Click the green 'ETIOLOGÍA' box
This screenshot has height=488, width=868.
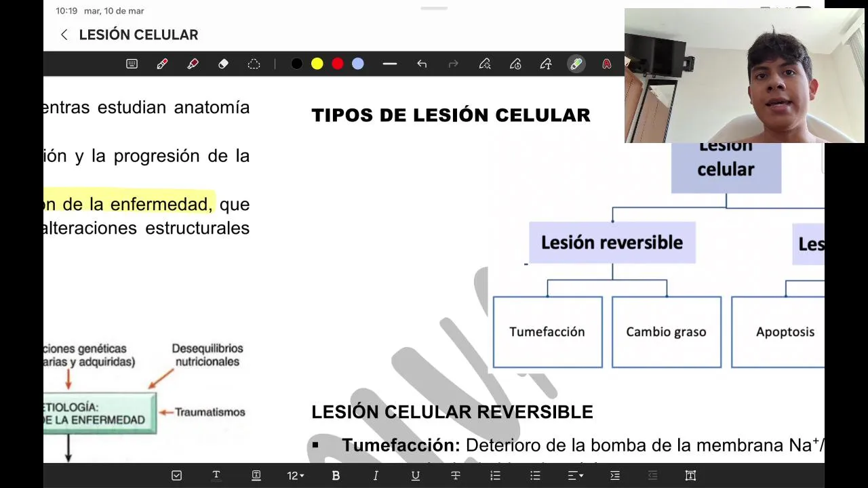(x=100, y=413)
